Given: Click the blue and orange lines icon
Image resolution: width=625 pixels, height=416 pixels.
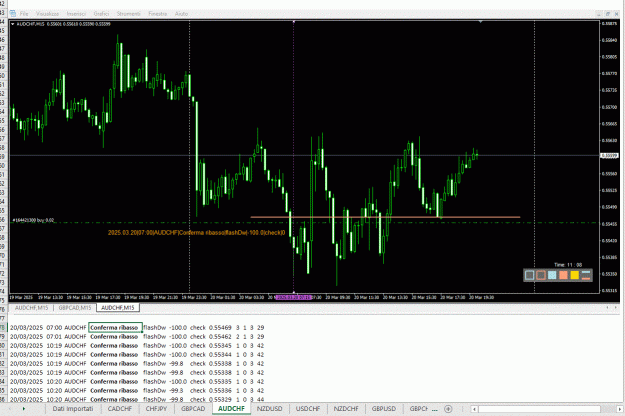Looking at the screenshot, I should coord(586,275).
